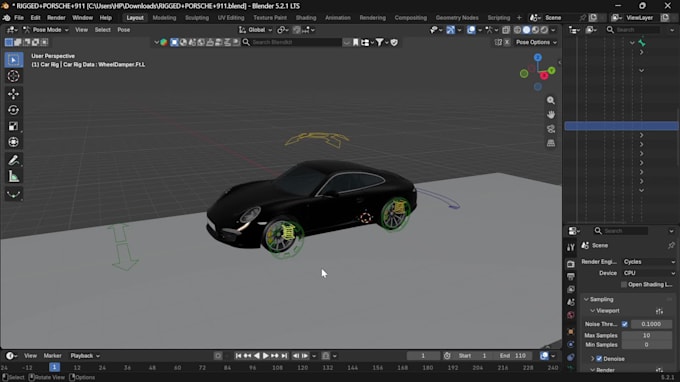Switch to Wireframe viewport shading
Viewport: 680px width, 382px height.
tap(517, 30)
